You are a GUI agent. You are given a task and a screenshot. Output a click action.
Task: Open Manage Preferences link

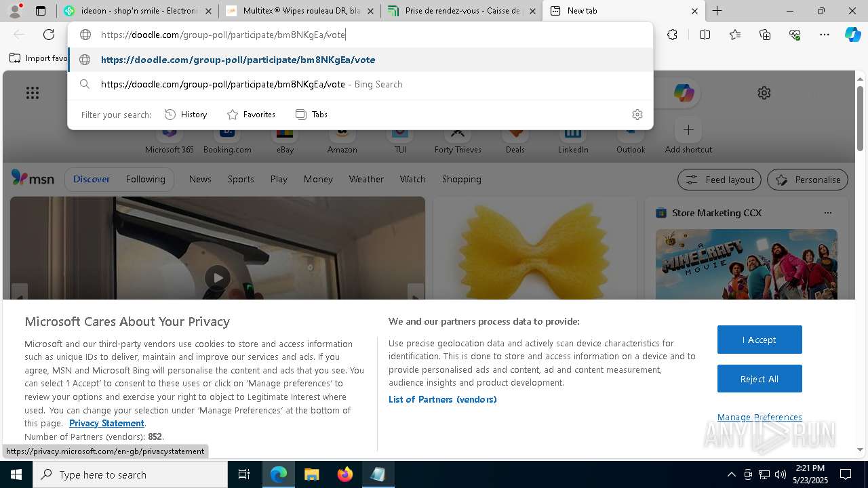pos(759,417)
